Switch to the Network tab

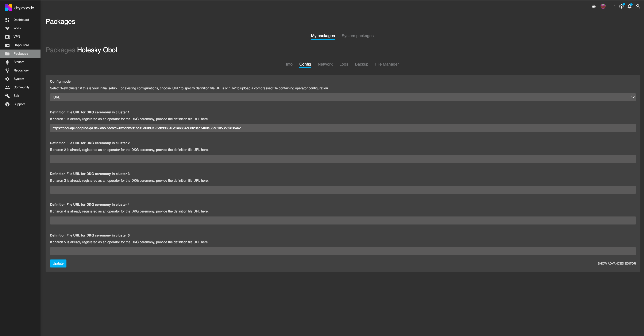point(325,64)
